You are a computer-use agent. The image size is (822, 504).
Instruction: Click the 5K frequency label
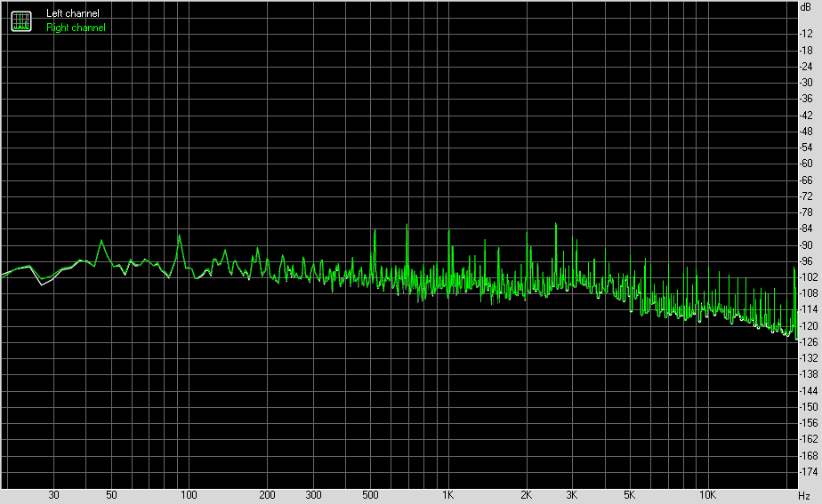630,495
